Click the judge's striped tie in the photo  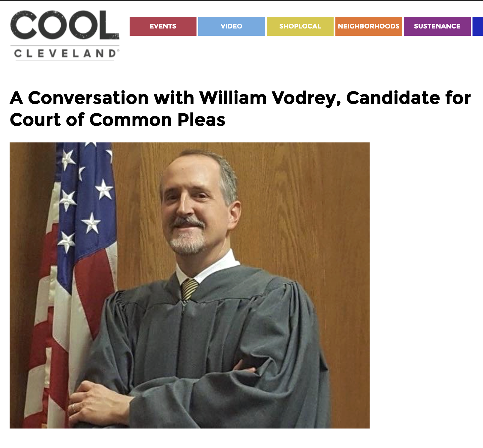tap(189, 288)
